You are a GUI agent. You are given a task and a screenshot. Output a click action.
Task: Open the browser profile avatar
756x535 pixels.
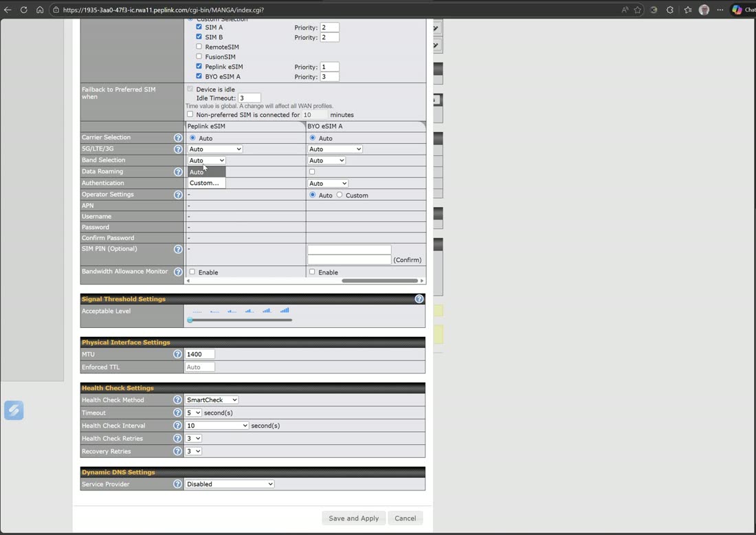pos(704,10)
